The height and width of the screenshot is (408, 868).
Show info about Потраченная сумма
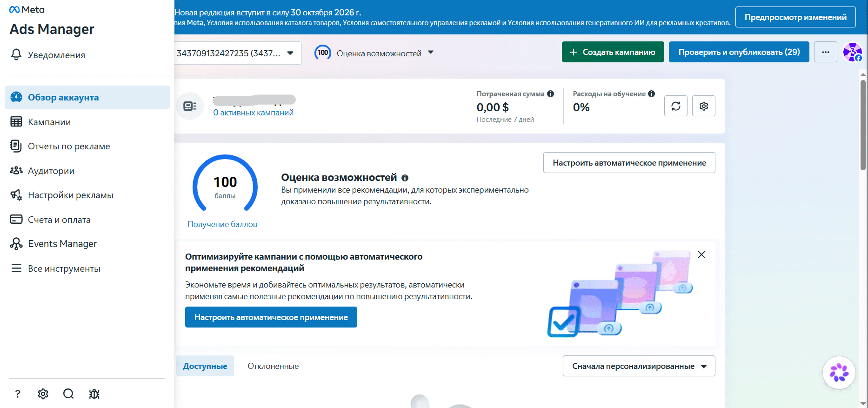[551, 94]
